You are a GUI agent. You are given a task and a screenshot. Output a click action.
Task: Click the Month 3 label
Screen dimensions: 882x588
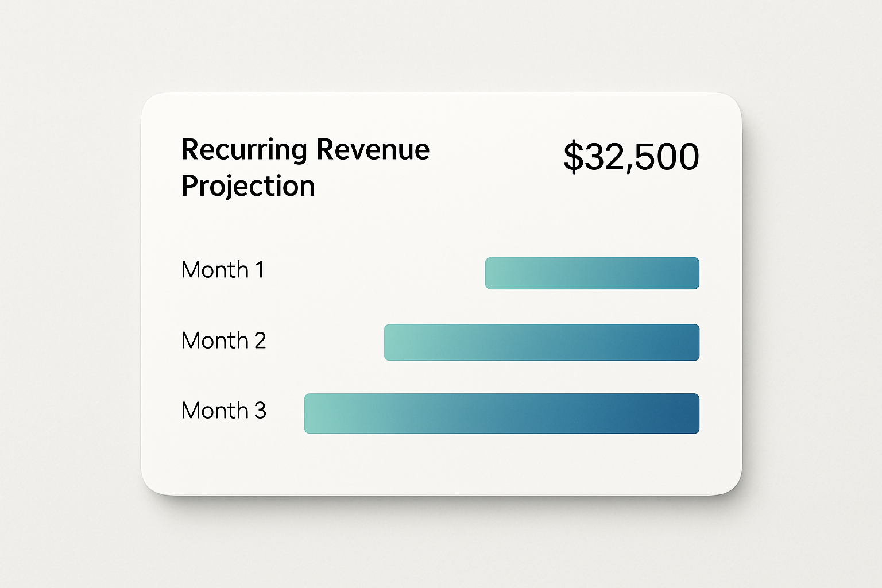coord(223,411)
